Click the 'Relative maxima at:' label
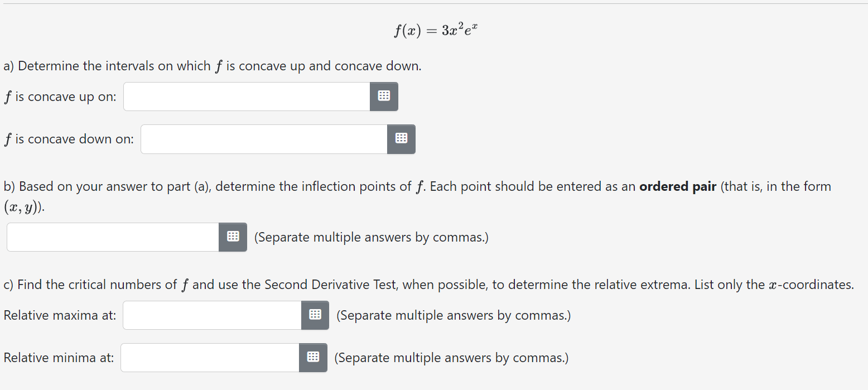Viewport: 868px width, 390px height. (60, 315)
